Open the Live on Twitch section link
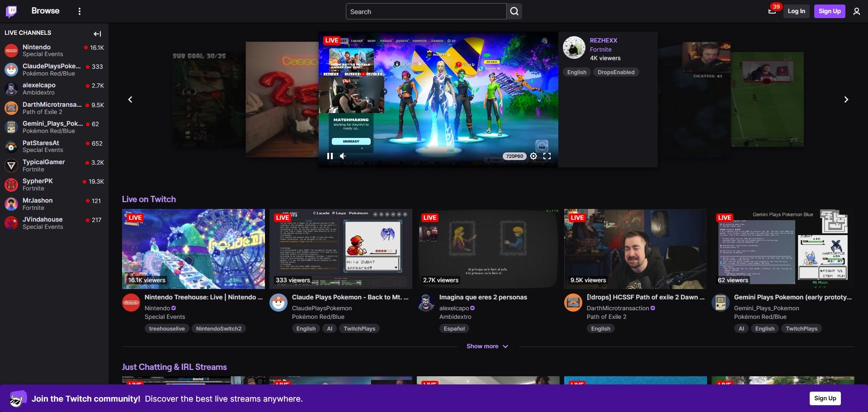 click(x=149, y=199)
